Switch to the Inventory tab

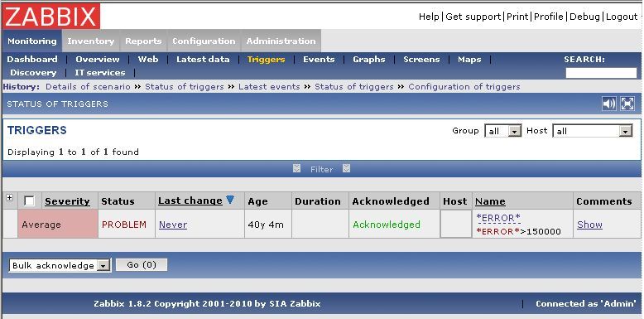click(91, 41)
